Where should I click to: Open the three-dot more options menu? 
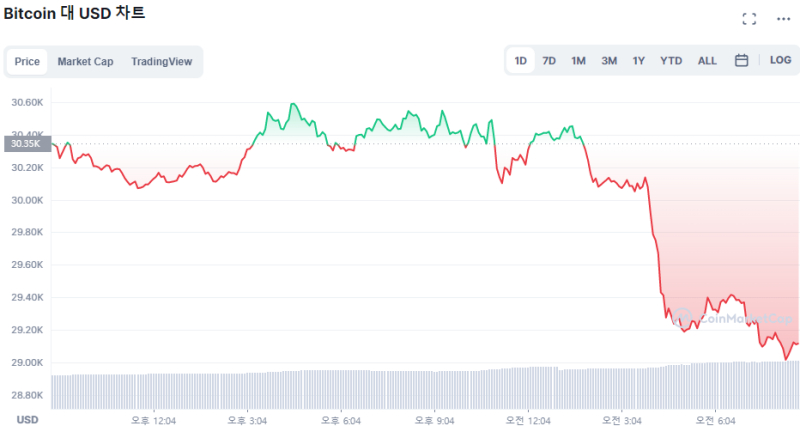(783, 19)
